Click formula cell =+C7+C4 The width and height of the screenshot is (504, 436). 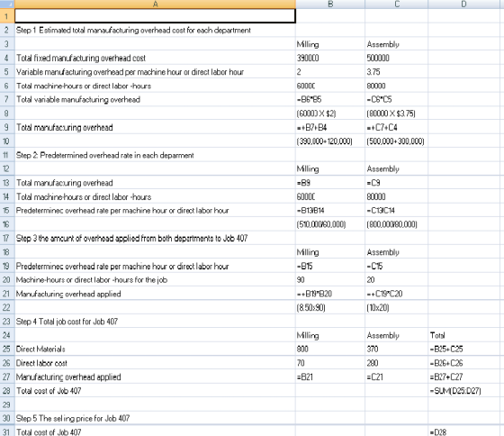click(x=396, y=127)
